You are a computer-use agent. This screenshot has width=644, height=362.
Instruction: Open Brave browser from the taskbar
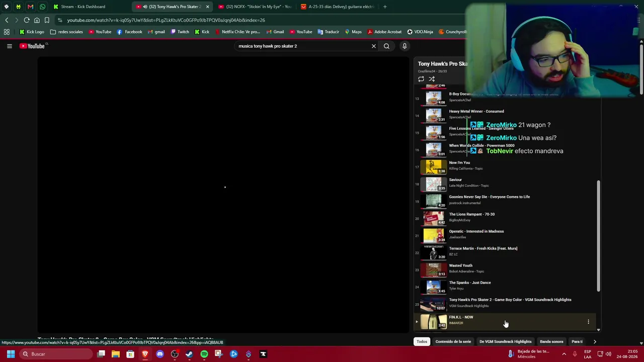[x=145, y=354]
